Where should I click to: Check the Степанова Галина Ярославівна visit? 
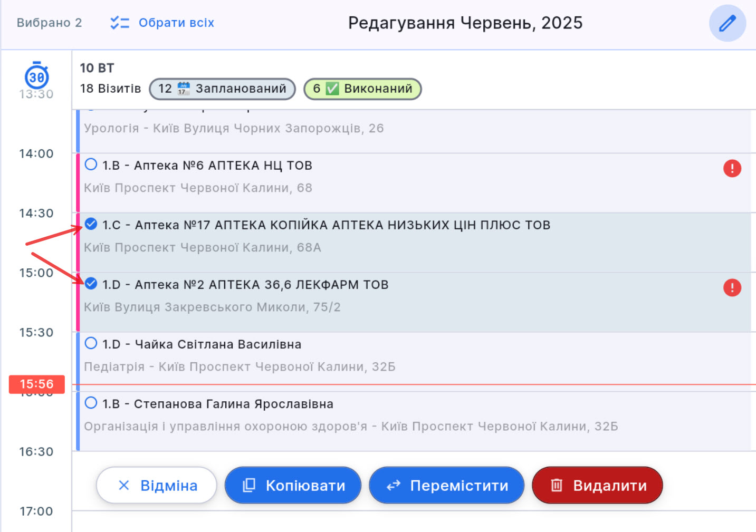tap(90, 402)
